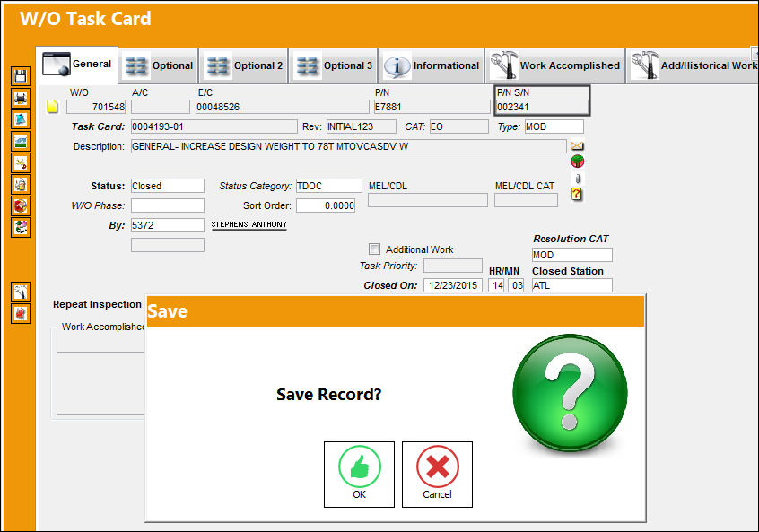
Task: Open the Informational tab
Action: click(432, 65)
